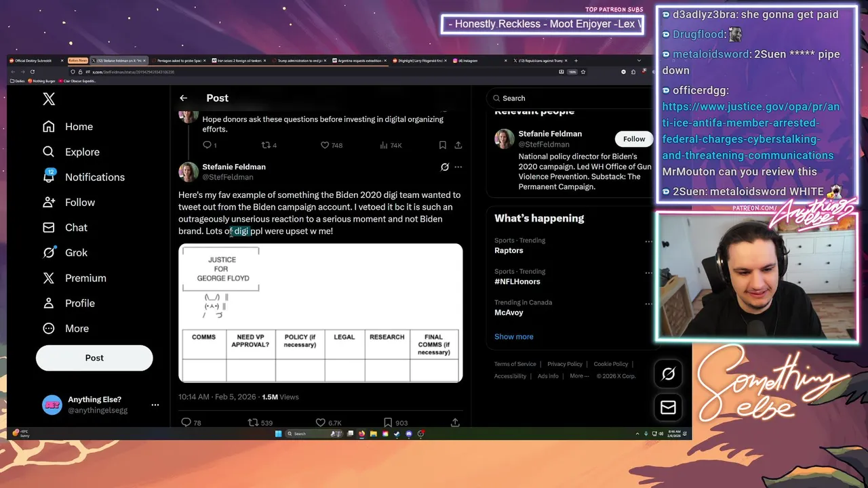Open Stefanie Feldman's name in Relevant people

pos(550,134)
